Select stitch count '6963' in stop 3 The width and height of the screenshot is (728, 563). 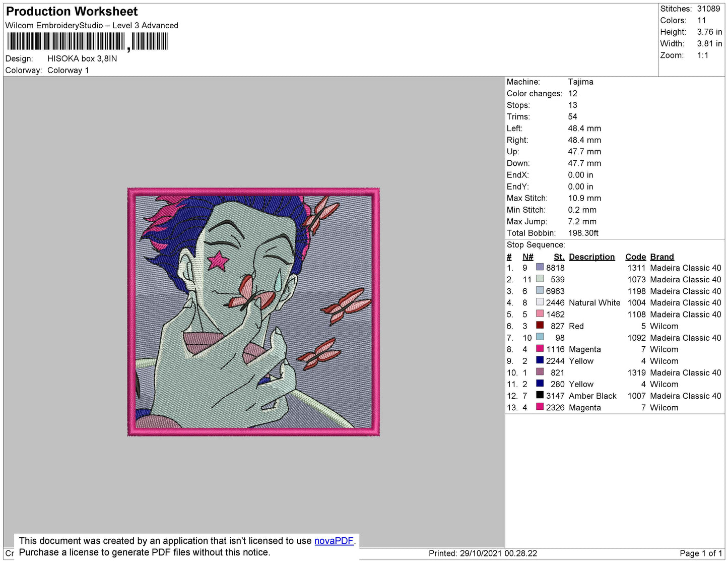555,291
